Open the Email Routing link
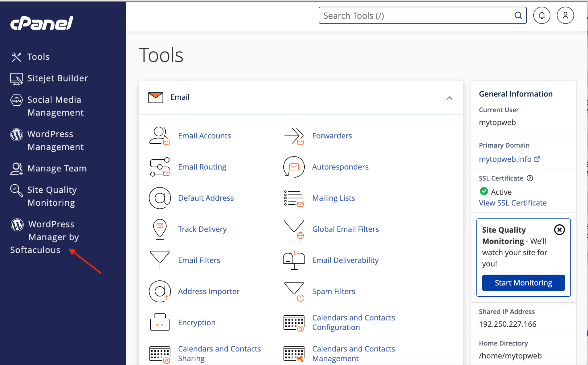Screen dimensions: 588x365 click(202, 167)
